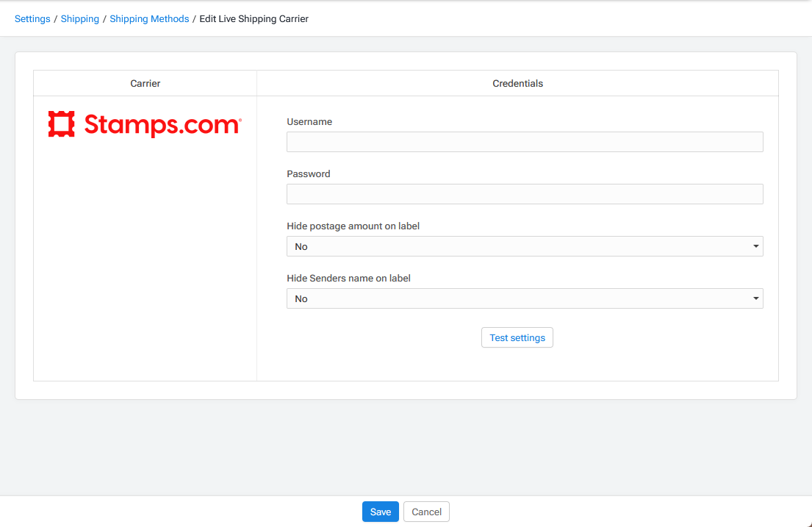The height and width of the screenshot is (527, 812).
Task: Click the Test settings button
Action: [517, 337]
